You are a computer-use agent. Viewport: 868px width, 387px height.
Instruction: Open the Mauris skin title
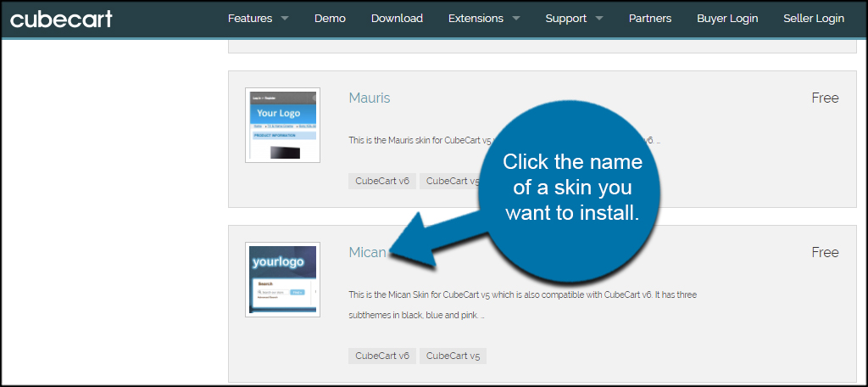pos(370,98)
